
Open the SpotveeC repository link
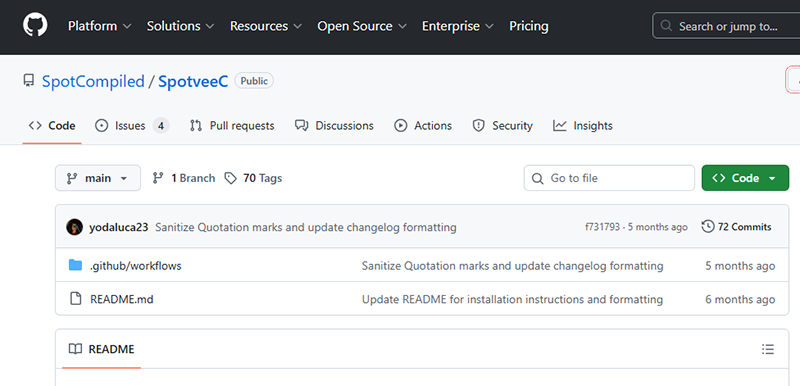pos(193,81)
